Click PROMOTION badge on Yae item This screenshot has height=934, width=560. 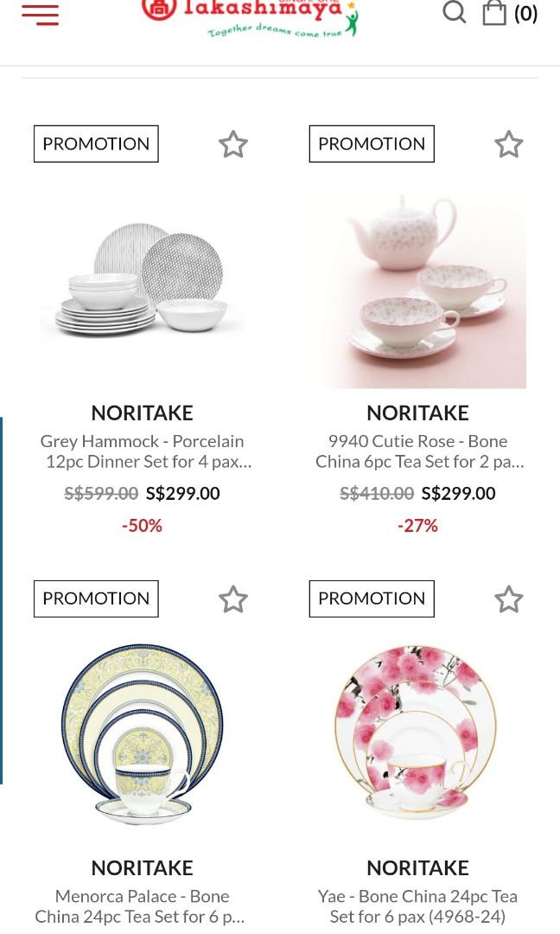(x=371, y=598)
